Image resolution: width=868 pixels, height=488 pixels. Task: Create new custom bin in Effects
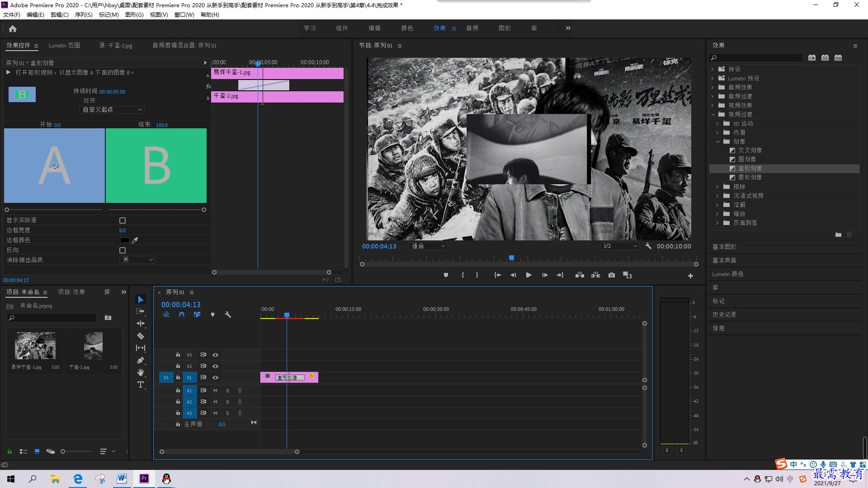[838, 235]
